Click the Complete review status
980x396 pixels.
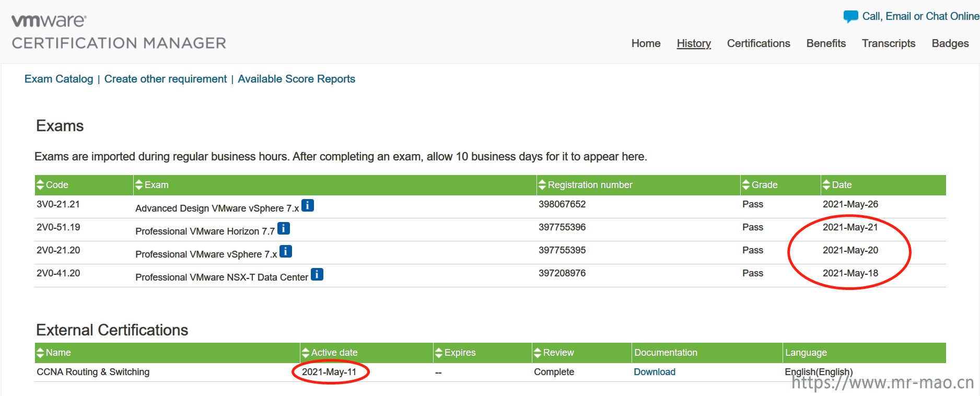tap(554, 372)
